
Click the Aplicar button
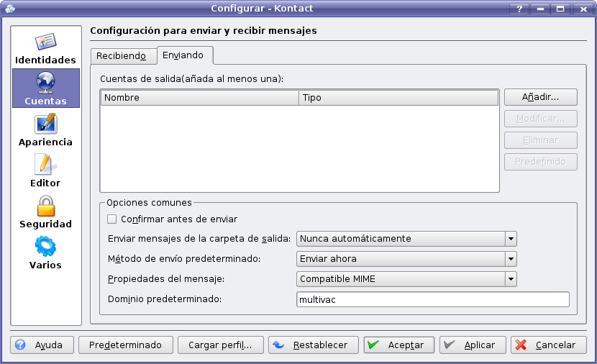[x=473, y=345]
